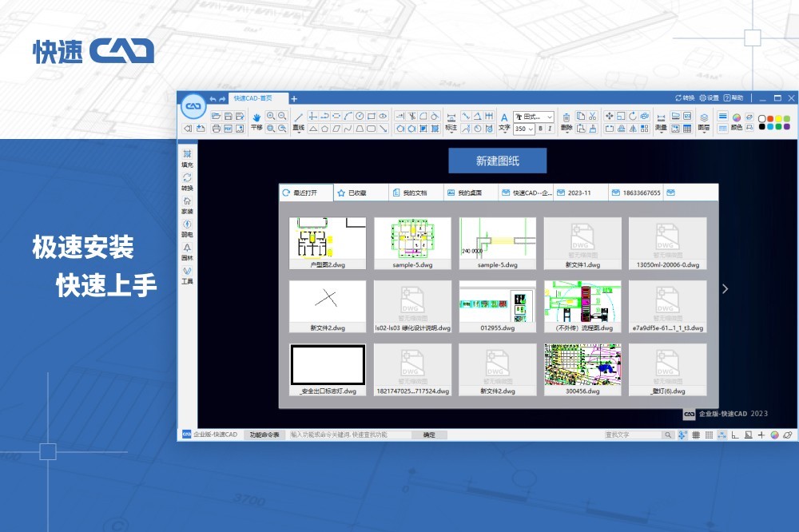799x532 pixels.
Task: Click the mirror flip icon
Action: tap(632, 129)
